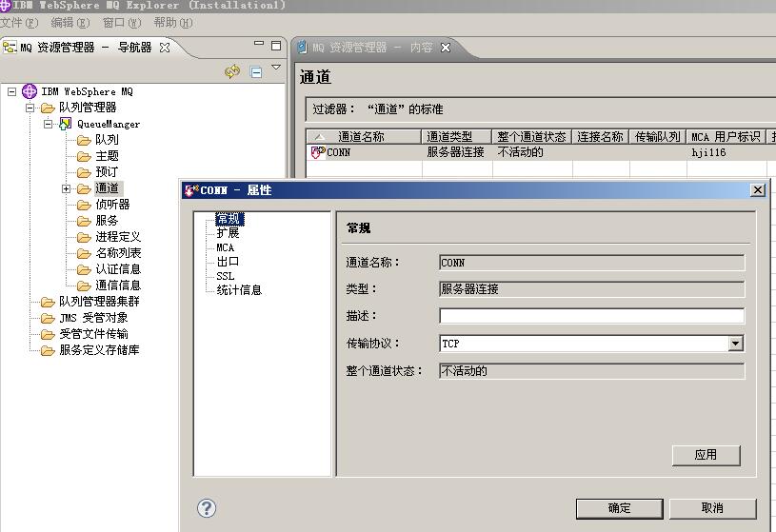This screenshot has width=776, height=532.
Task: Click the 通道名称 CONN field
Action: pos(592,263)
